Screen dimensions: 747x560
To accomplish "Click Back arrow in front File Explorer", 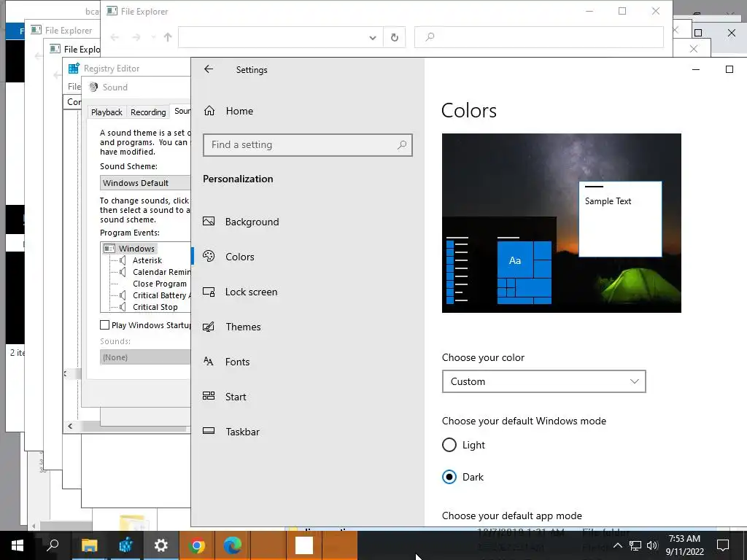I will (115, 37).
